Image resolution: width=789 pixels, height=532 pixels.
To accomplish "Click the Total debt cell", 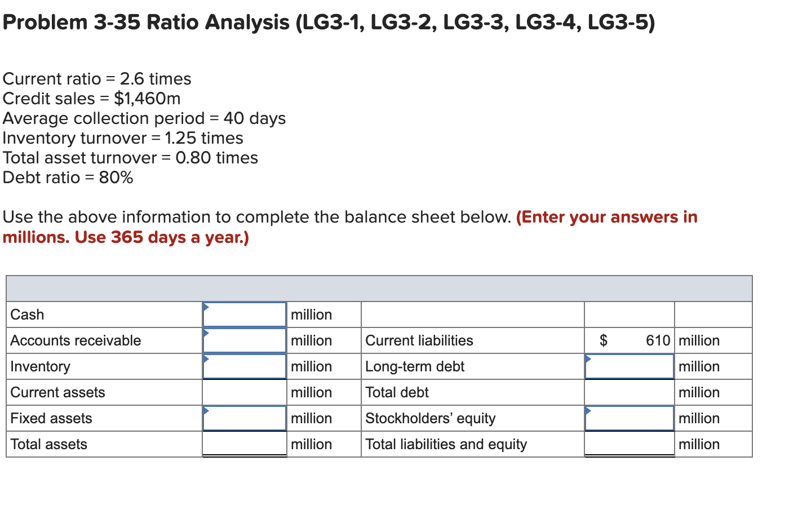I will [397, 392].
